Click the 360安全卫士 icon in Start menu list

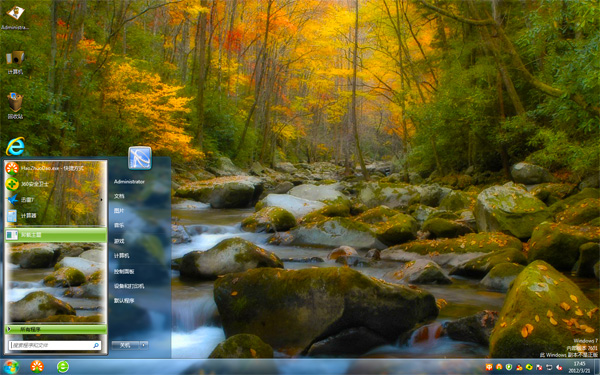[x=12, y=184]
